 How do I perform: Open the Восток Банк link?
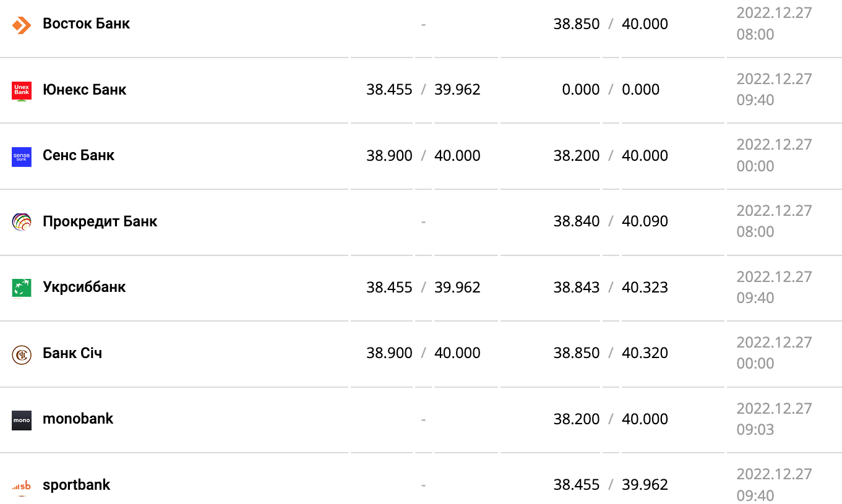[86, 24]
